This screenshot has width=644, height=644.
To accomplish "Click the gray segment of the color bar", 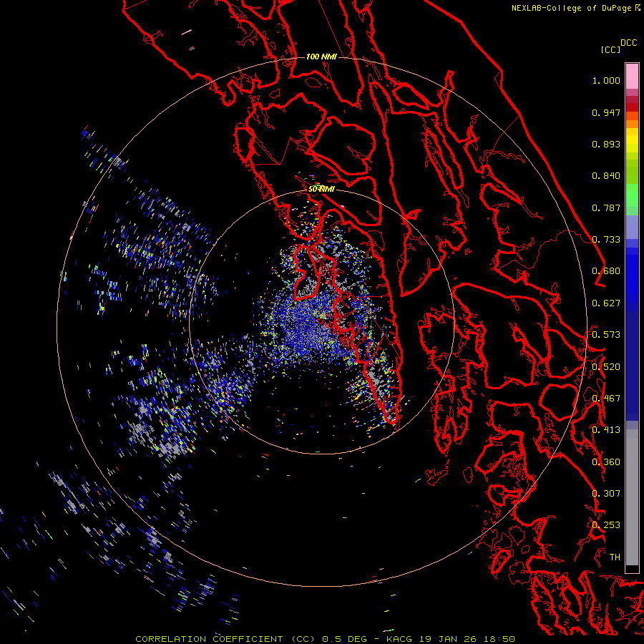I will click(x=632, y=497).
